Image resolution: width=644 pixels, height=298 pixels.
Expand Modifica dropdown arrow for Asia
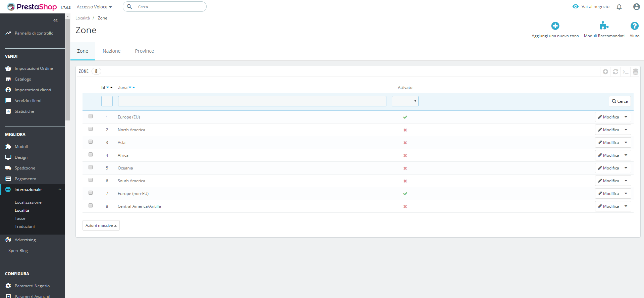[626, 143]
